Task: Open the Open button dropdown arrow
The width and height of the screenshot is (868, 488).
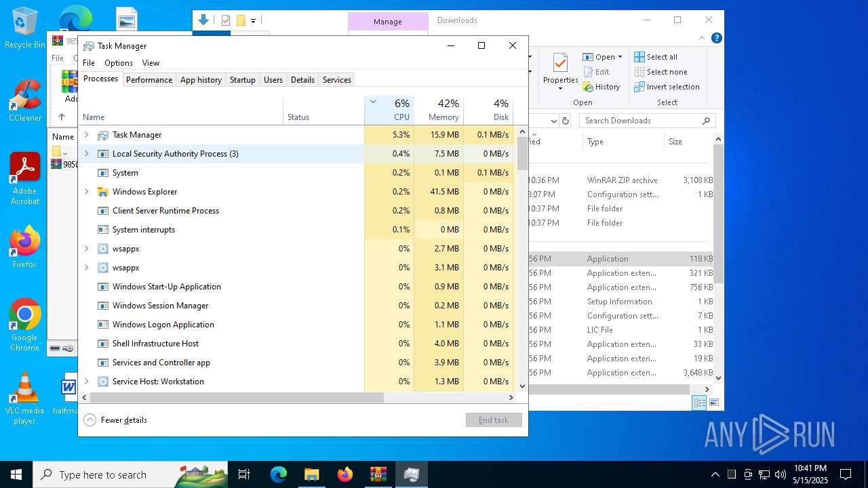Action: pyautogui.click(x=620, y=57)
